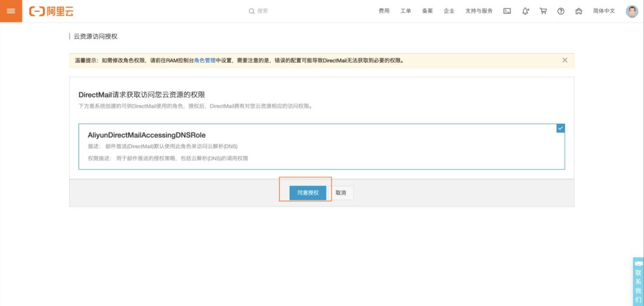Click the 权限描述 line in role card
Image resolution: width=644 pixels, height=306 pixels.
click(168, 158)
